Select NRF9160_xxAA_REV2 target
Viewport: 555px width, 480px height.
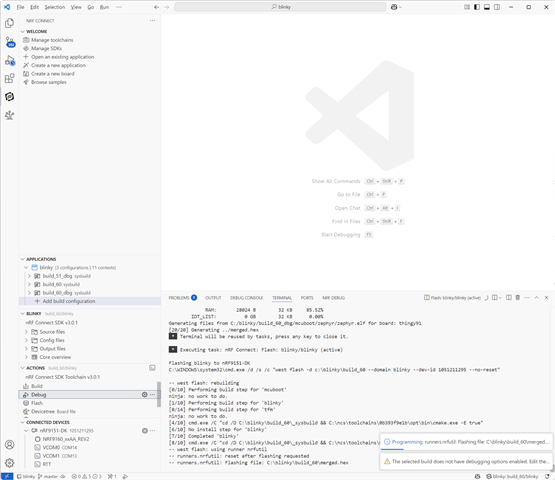pyautogui.click(x=66, y=439)
